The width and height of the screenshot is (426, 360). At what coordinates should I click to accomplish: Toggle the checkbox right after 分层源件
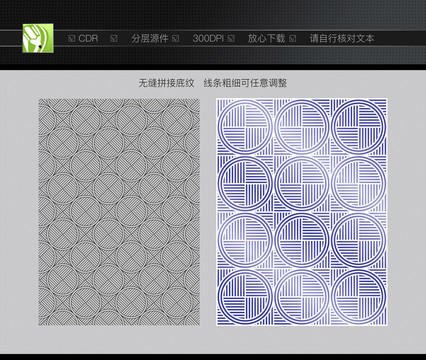(x=176, y=39)
